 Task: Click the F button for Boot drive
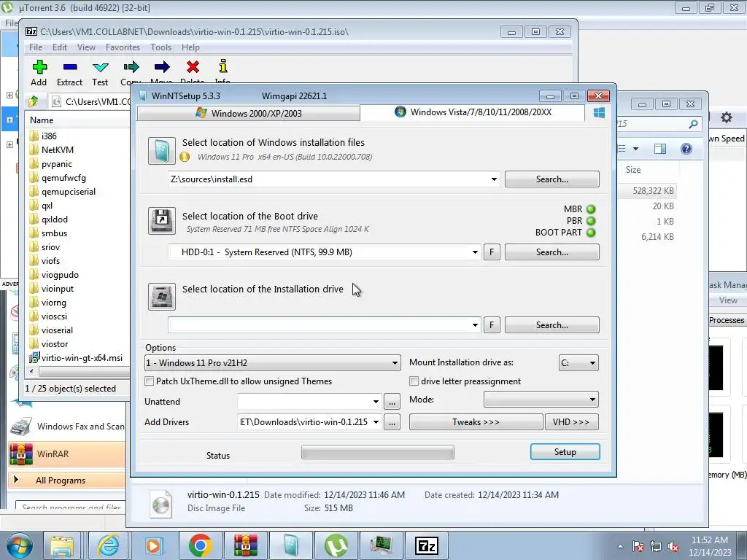pos(492,252)
